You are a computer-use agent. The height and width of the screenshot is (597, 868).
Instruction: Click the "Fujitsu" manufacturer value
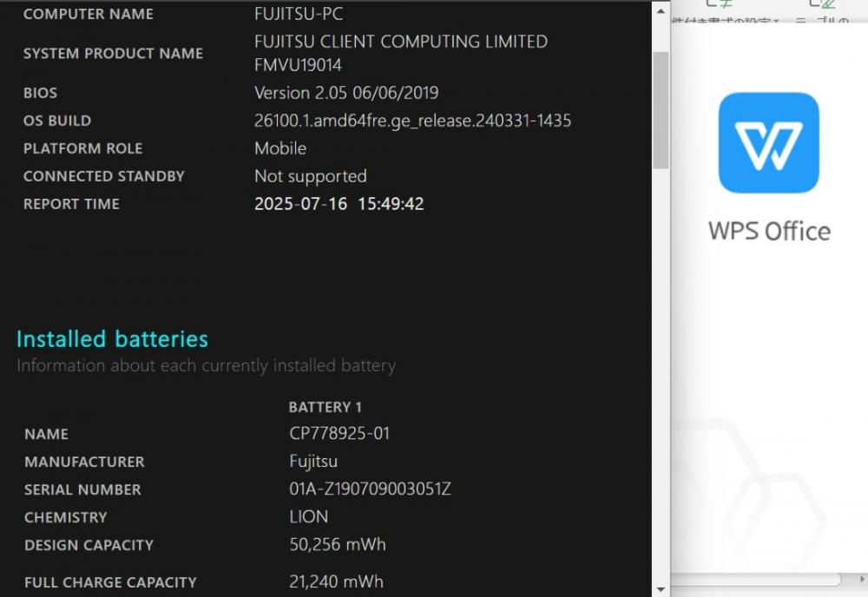coord(313,462)
